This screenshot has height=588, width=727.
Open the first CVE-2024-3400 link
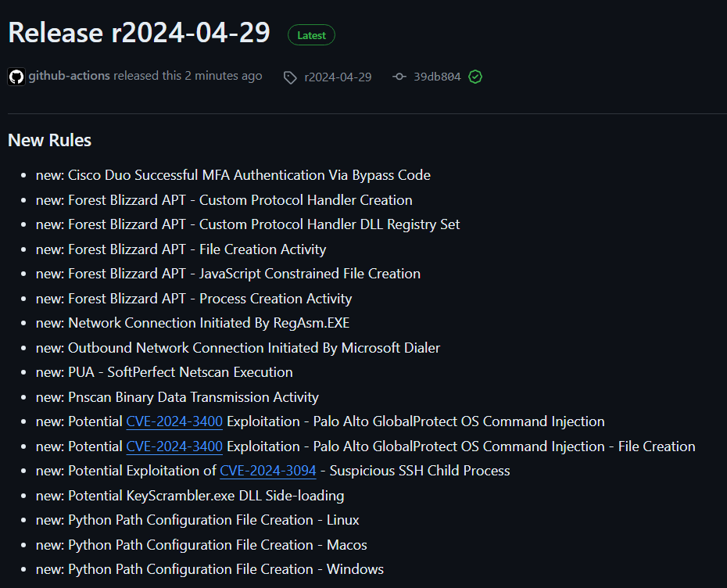tap(174, 421)
